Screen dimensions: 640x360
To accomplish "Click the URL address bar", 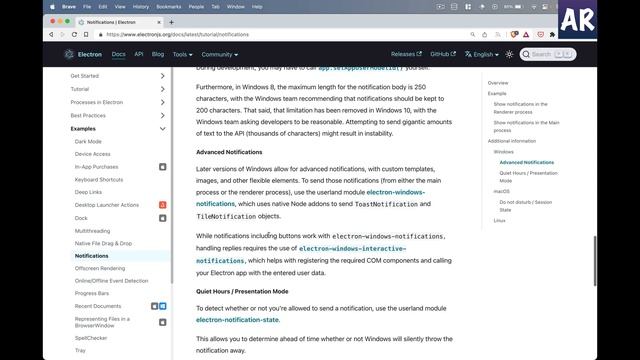I will coord(282,35).
